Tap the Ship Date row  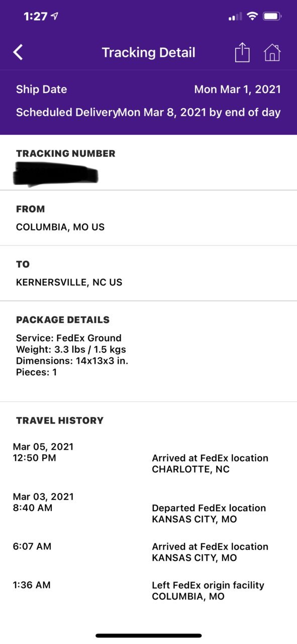click(148, 90)
